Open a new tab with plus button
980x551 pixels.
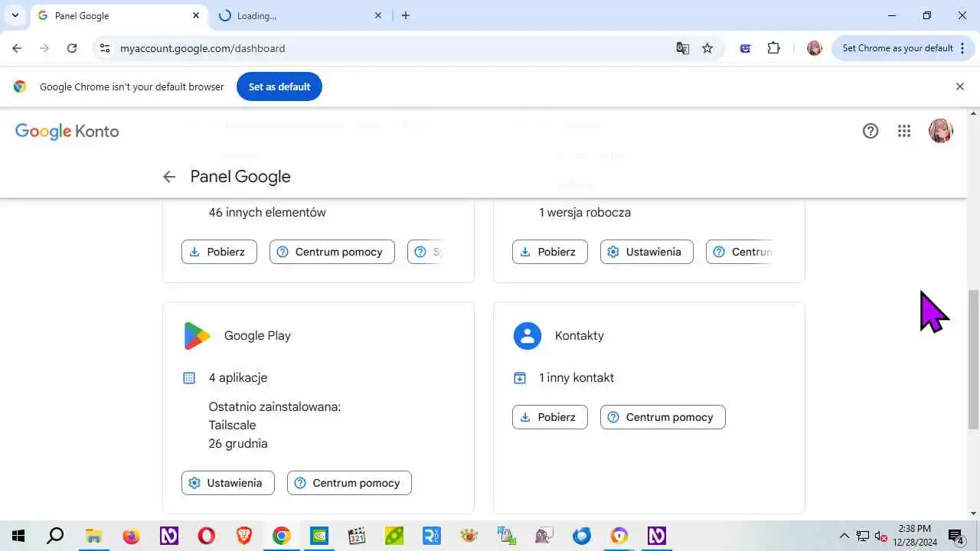[x=406, y=15]
